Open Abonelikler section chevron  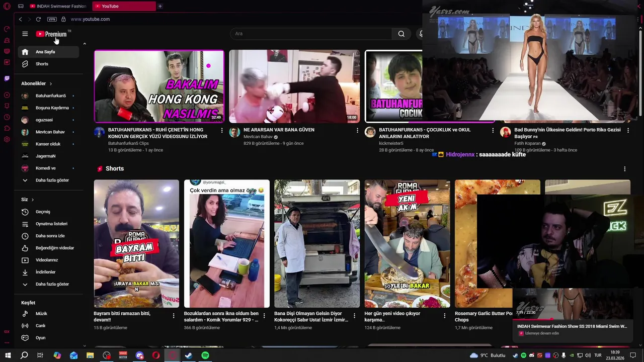point(50,83)
